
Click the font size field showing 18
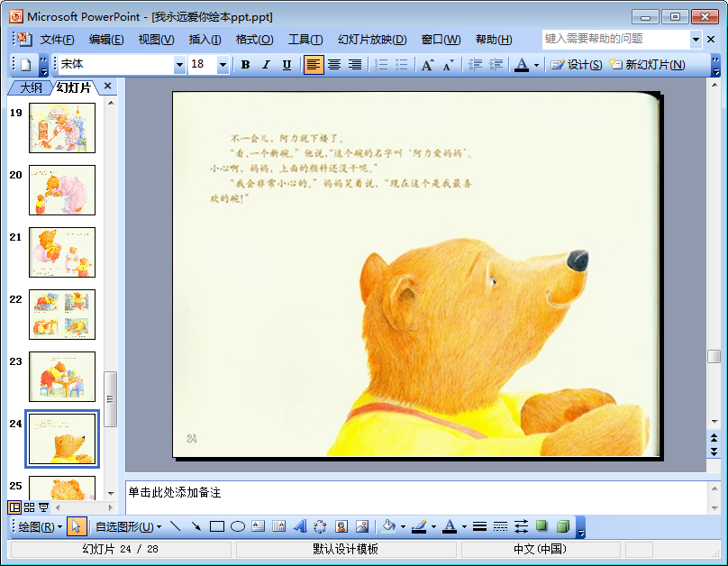point(203,65)
